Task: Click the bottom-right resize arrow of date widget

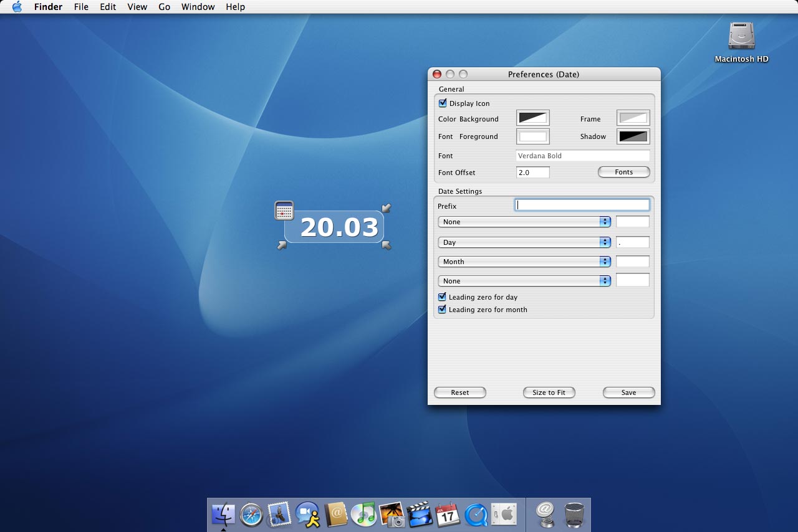Action: coord(387,245)
